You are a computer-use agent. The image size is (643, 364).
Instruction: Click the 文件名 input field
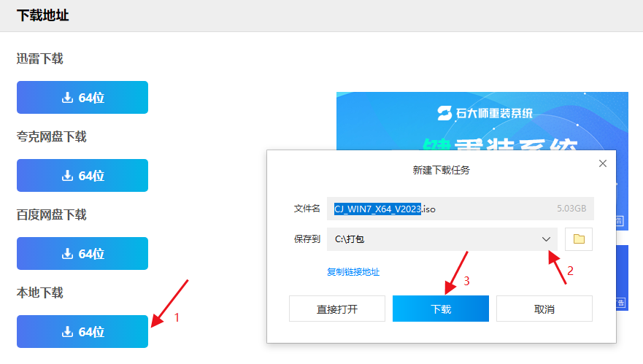coord(460,209)
